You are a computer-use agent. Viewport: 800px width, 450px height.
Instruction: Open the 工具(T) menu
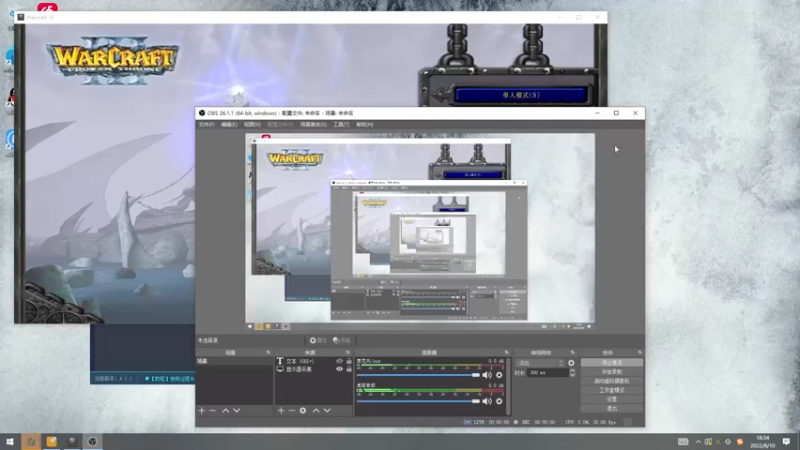341,124
